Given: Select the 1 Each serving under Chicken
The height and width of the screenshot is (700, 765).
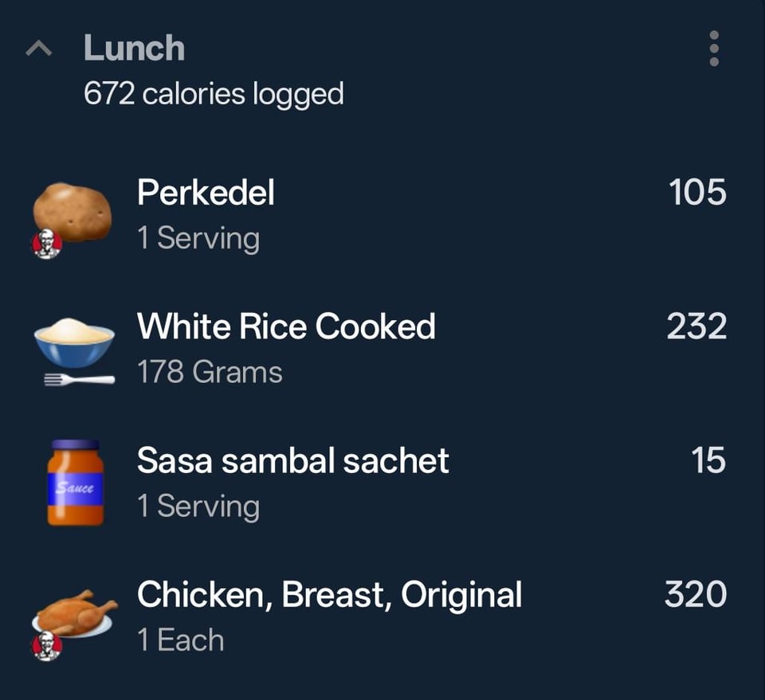Looking at the screenshot, I should [x=180, y=640].
